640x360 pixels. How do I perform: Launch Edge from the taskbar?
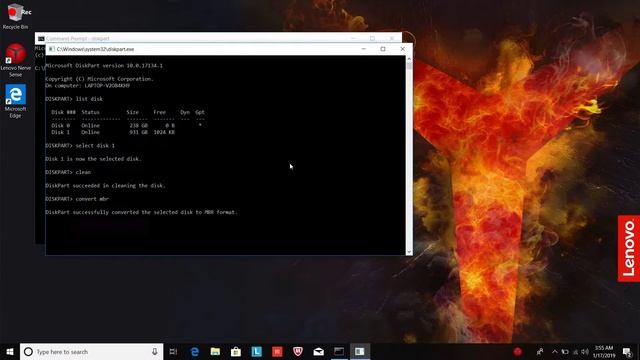tap(195, 351)
